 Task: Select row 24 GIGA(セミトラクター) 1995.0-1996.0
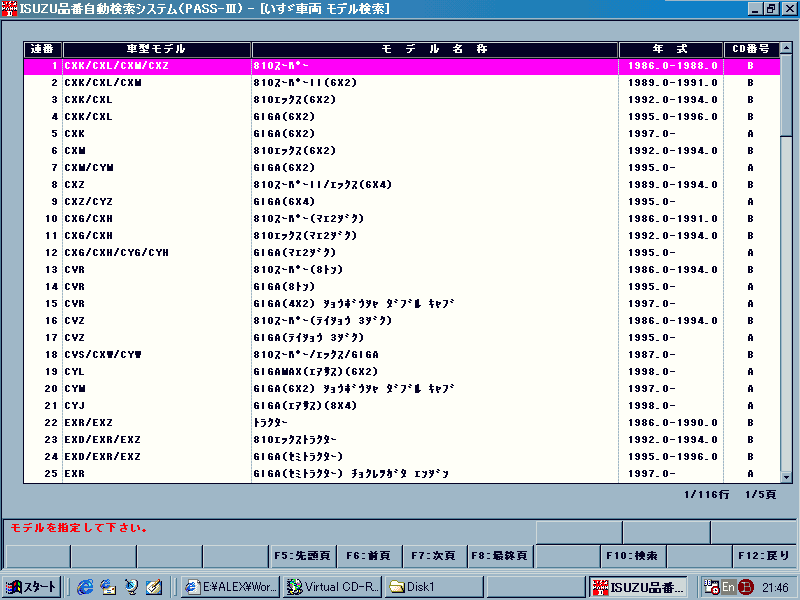[x=402, y=457]
